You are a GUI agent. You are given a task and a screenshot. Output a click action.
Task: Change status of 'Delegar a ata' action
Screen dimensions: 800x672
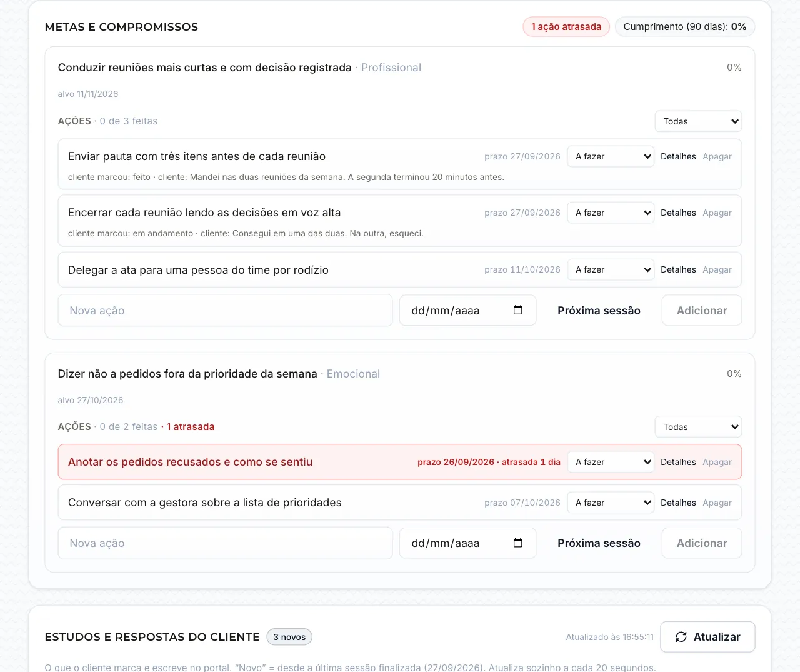[611, 269]
